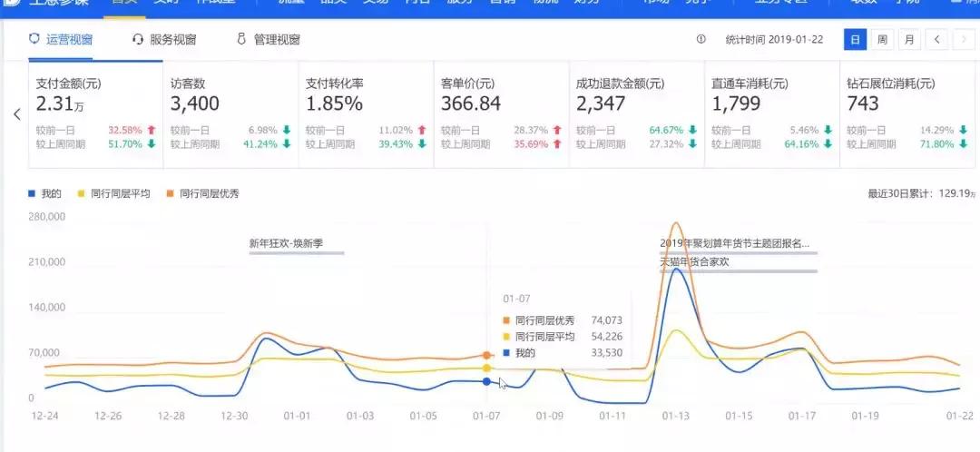Click the info icon beside 统计时间
Image resolution: width=980 pixels, height=452 pixels.
(701, 39)
